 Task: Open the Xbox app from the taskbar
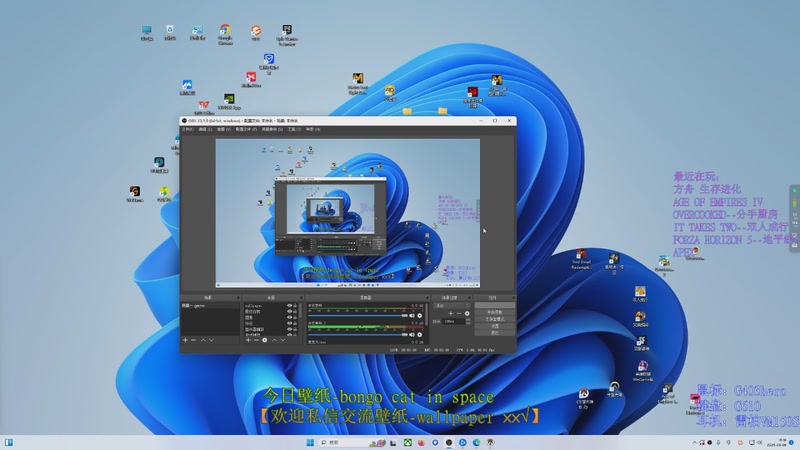408,442
